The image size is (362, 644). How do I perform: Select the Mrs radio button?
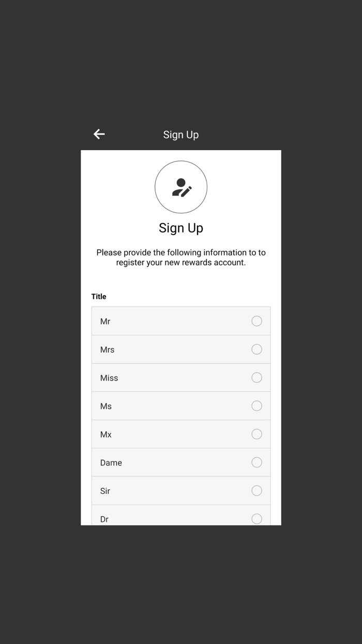click(x=257, y=349)
